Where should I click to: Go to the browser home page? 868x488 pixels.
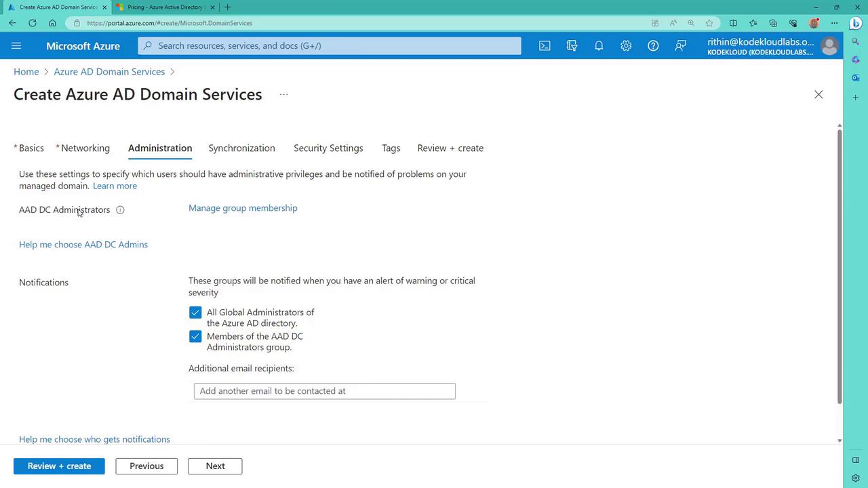[x=52, y=23]
